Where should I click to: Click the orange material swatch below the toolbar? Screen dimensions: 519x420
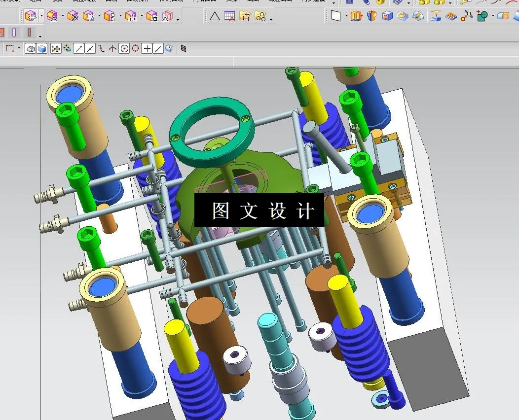coord(3,32)
